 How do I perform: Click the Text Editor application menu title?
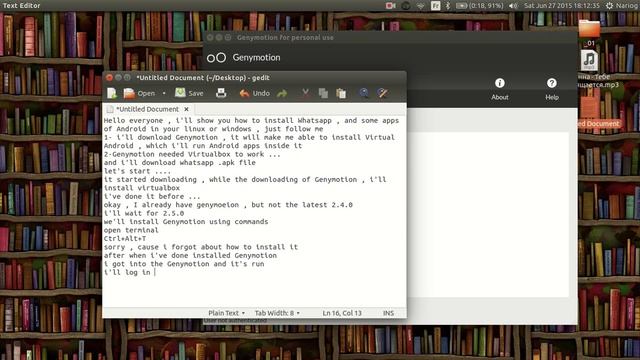(x=22, y=6)
